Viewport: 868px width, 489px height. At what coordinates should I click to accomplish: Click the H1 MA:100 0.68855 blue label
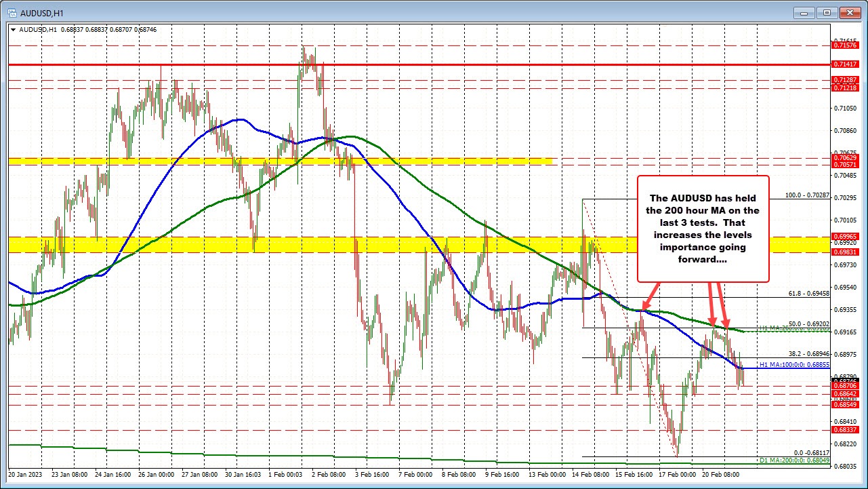pos(793,365)
